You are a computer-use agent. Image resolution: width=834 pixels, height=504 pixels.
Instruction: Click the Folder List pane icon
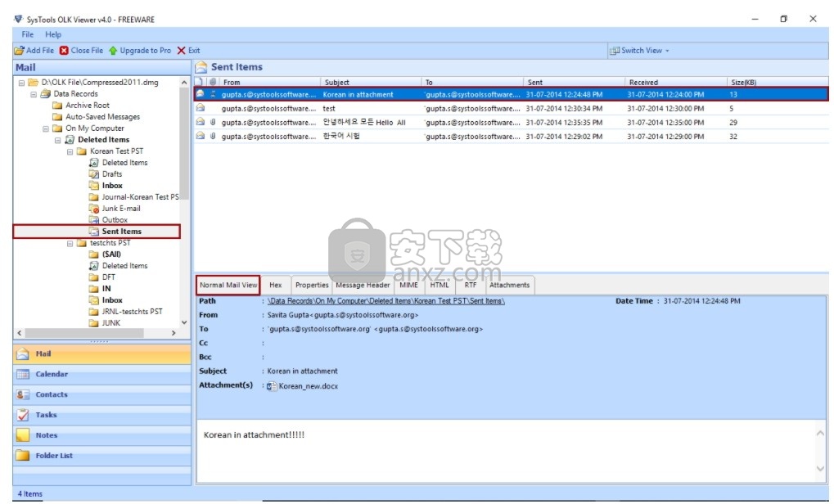click(x=23, y=456)
